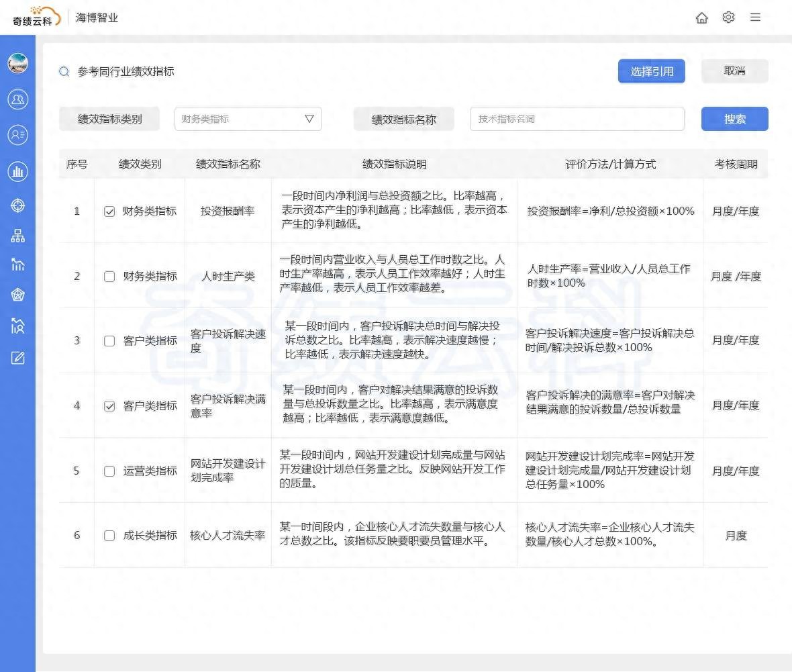Click the 考核周期 column header
Image resolution: width=792 pixels, height=672 pixels.
736,164
